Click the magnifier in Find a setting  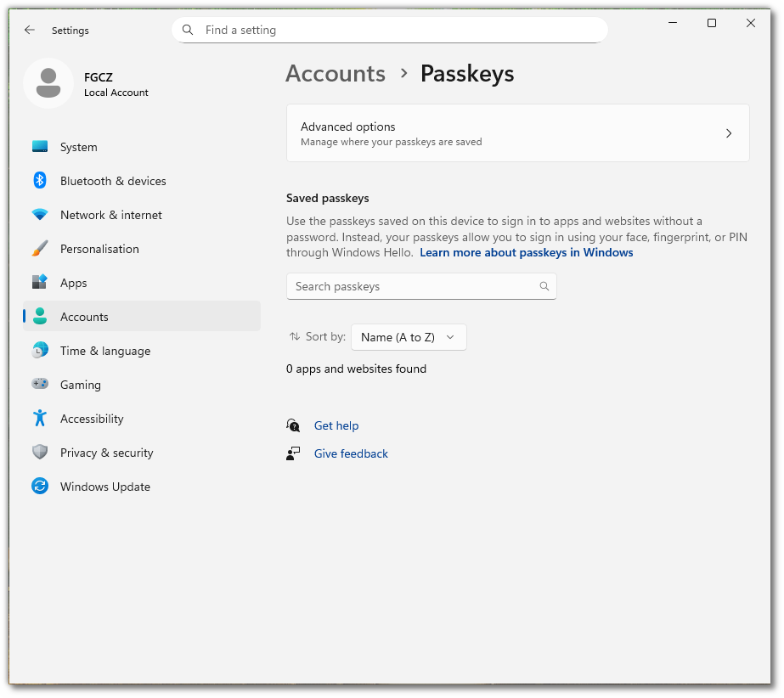click(x=188, y=30)
